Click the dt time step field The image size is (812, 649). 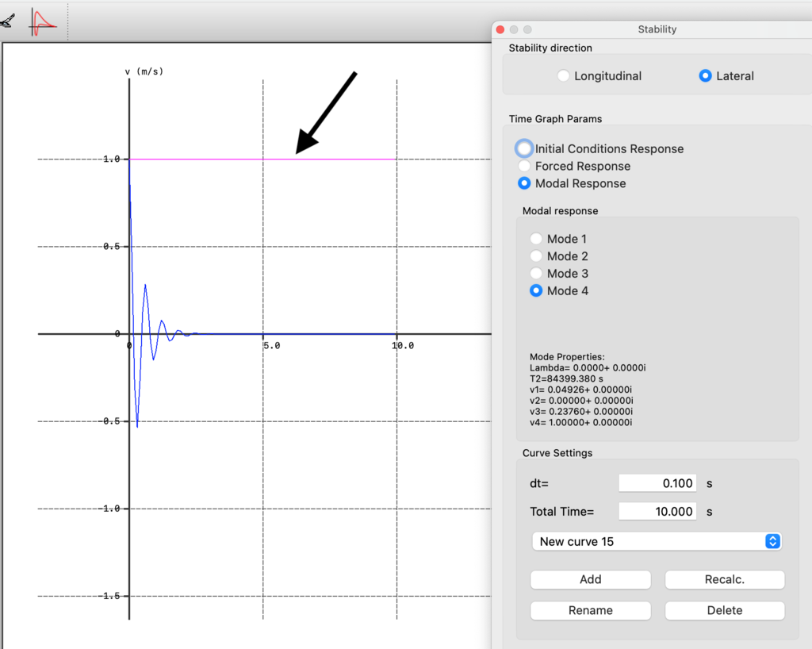(x=657, y=483)
